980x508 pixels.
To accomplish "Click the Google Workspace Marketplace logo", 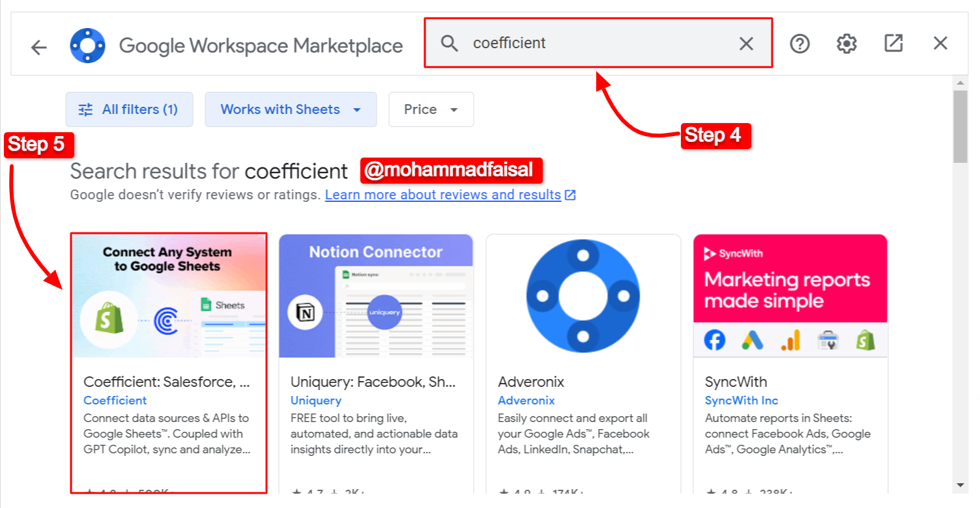I will tap(87, 46).
